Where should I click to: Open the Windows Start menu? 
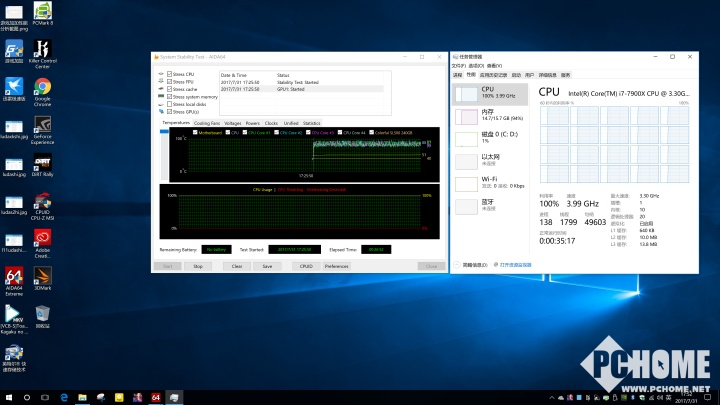(x=9, y=398)
